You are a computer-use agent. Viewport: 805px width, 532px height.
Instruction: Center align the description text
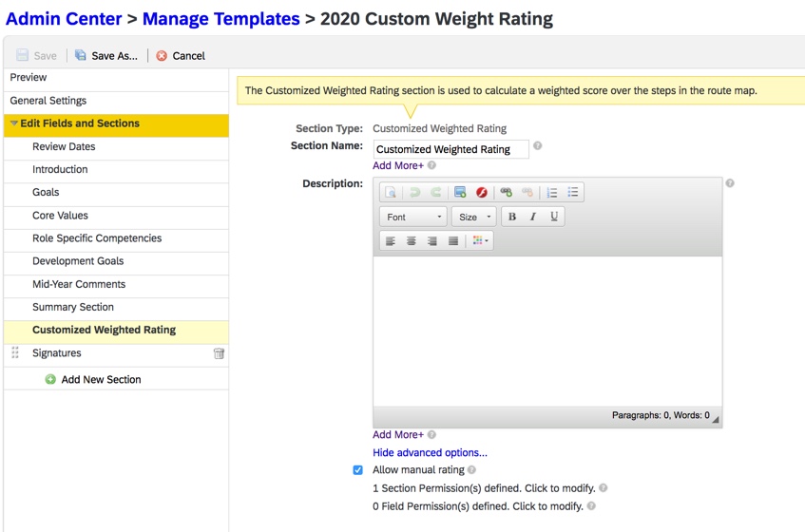tap(412, 241)
